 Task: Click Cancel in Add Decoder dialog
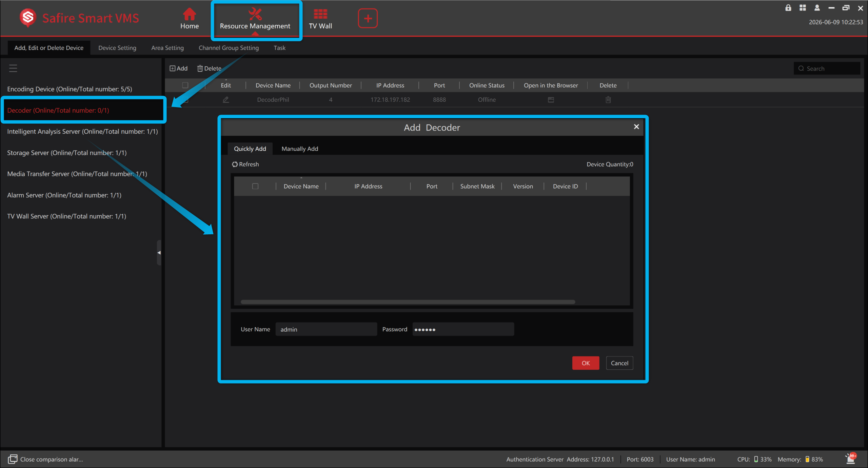click(x=619, y=363)
